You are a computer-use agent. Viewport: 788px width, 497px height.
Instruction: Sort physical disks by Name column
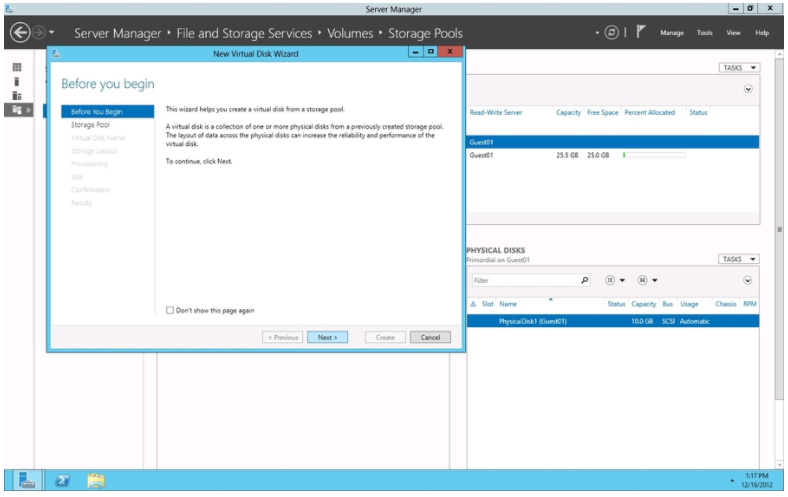tap(508, 304)
